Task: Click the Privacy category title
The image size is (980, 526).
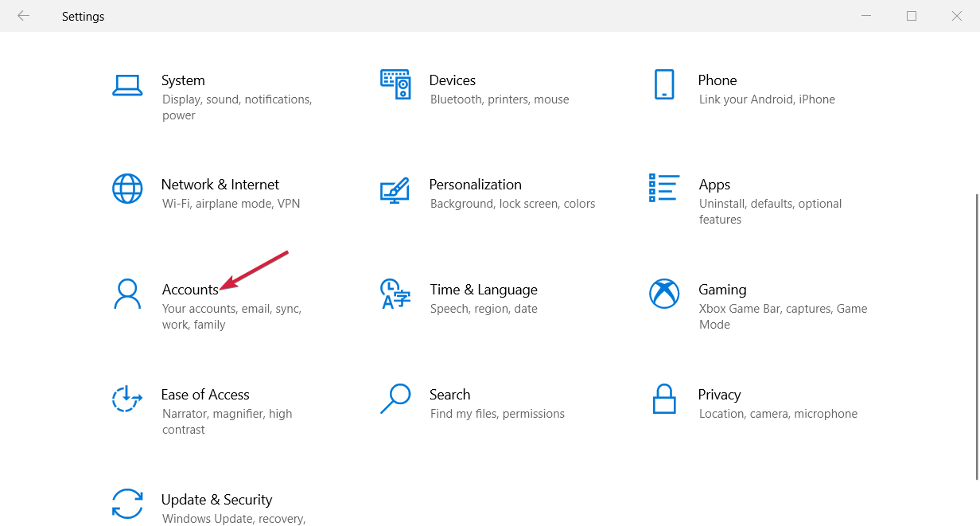Action: click(720, 395)
